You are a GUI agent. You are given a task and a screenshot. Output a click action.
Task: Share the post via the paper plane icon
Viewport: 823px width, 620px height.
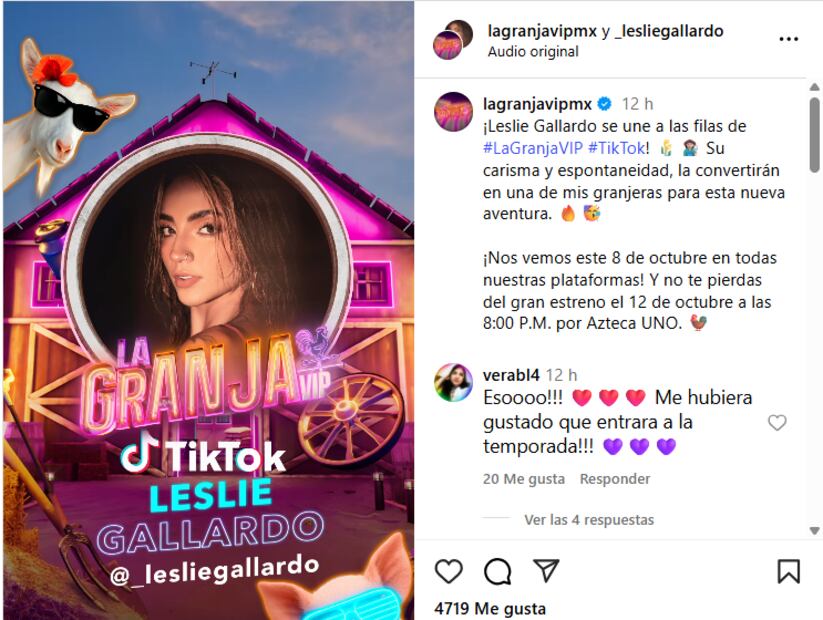[x=546, y=570]
